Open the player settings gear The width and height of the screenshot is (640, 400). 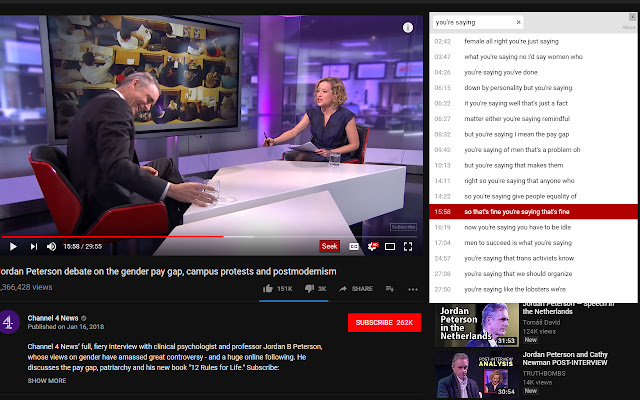pyautogui.click(x=373, y=246)
